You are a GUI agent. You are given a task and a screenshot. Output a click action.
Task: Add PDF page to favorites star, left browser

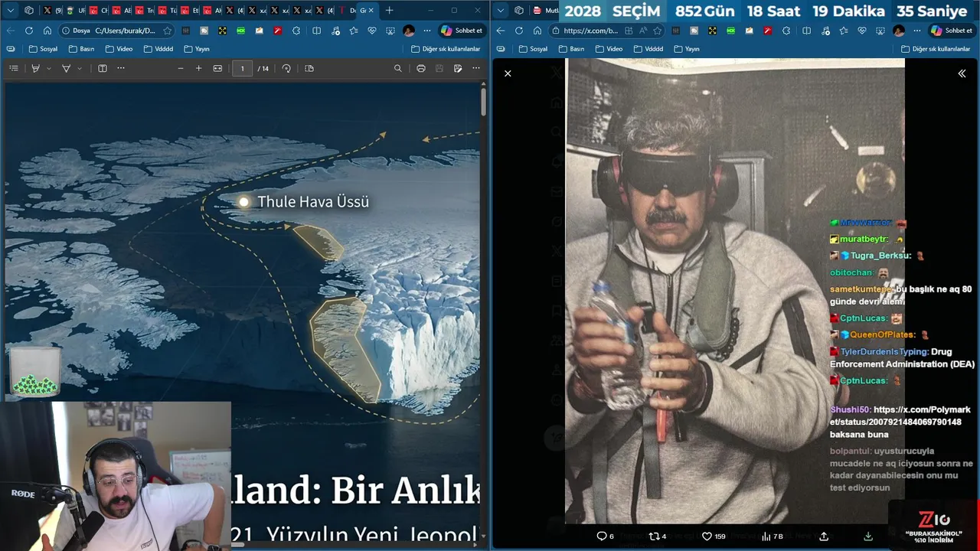point(168,31)
